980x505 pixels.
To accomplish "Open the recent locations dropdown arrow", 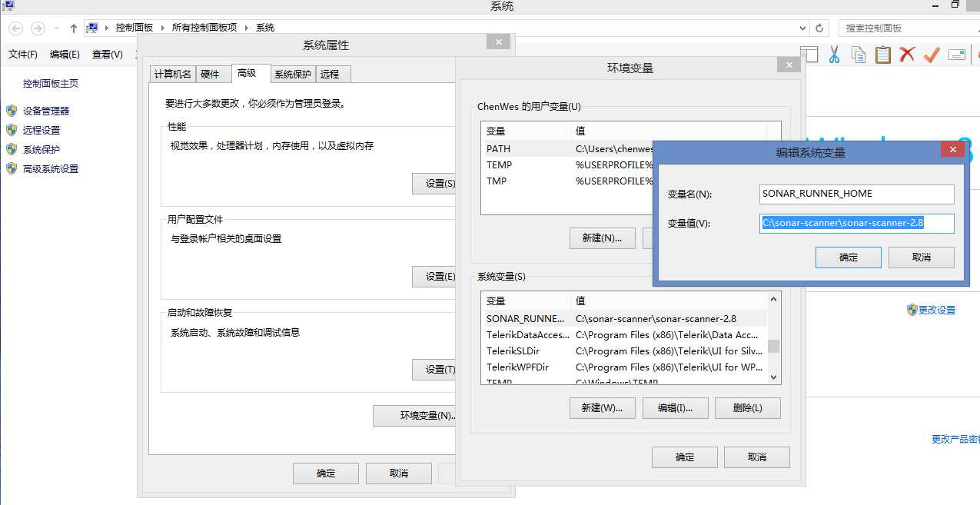I will click(56, 28).
